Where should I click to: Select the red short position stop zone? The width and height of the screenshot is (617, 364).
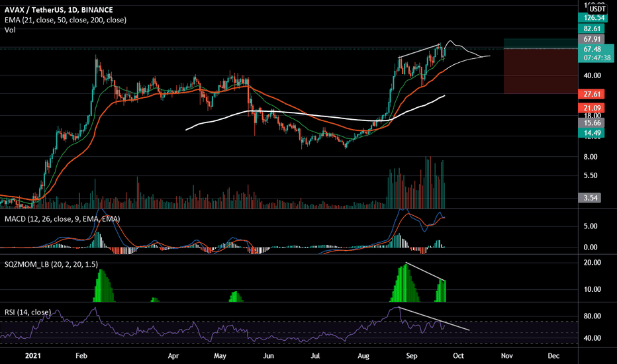pyautogui.click(x=541, y=71)
